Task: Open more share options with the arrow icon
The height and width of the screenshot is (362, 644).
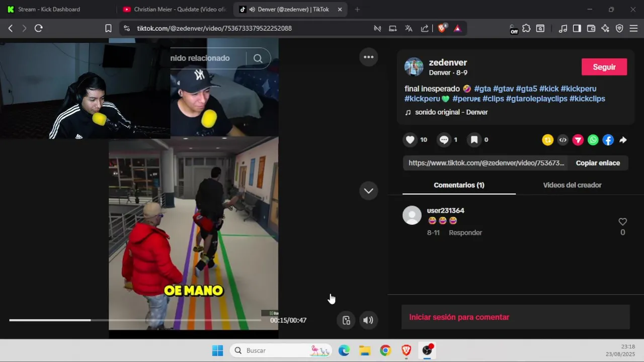Action: 623,140
